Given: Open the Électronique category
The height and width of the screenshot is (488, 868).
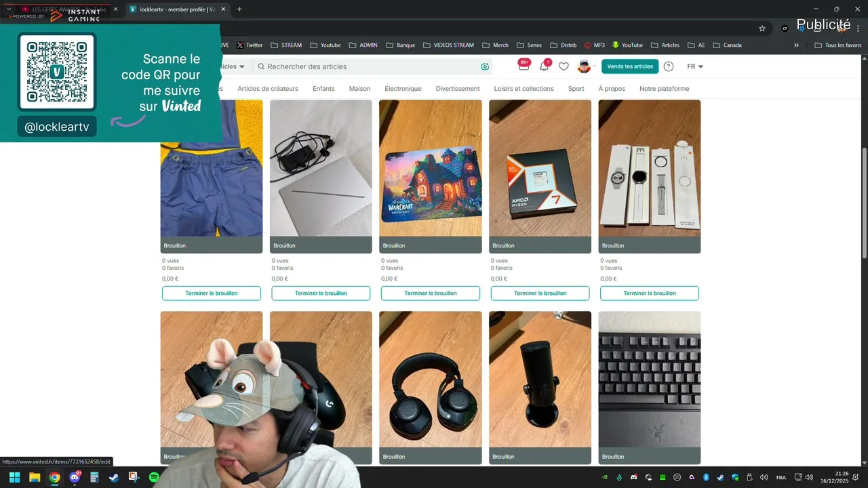Looking at the screenshot, I should pyautogui.click(x=403, y=89).
